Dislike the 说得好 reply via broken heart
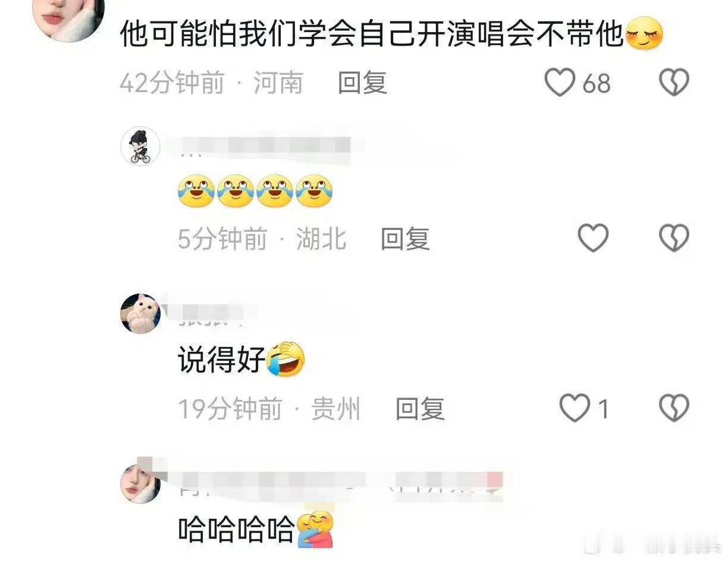The height and width of the screenshot is (561, 728). point(674,408)
